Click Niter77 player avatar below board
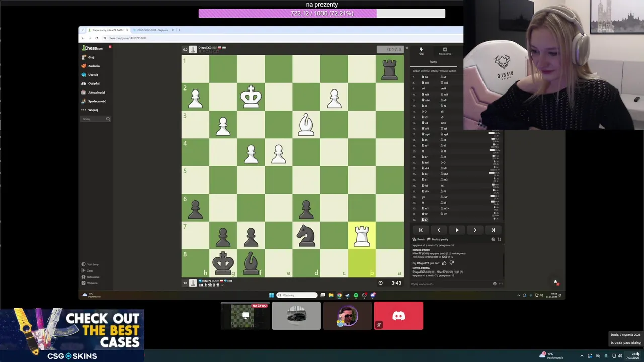Image resolution: width=644 pixels, height=362 pixels. (x=193, y=283)
